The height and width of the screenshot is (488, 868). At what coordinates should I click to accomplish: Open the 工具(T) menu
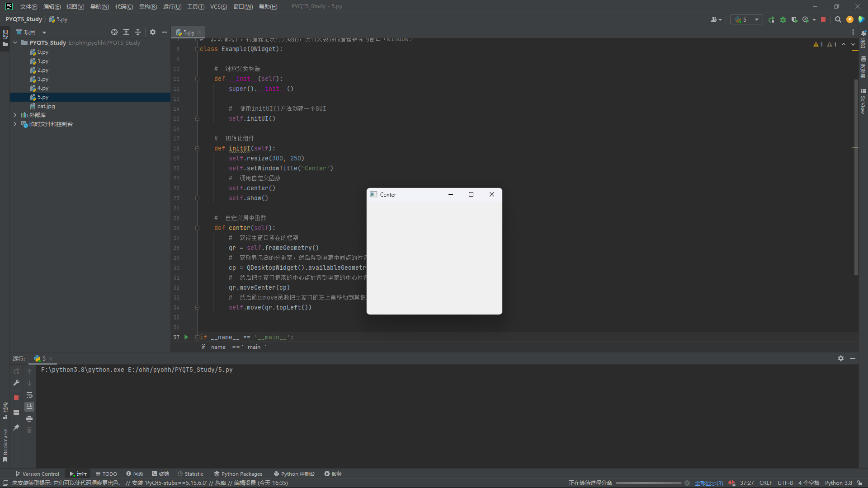(196, 6)
